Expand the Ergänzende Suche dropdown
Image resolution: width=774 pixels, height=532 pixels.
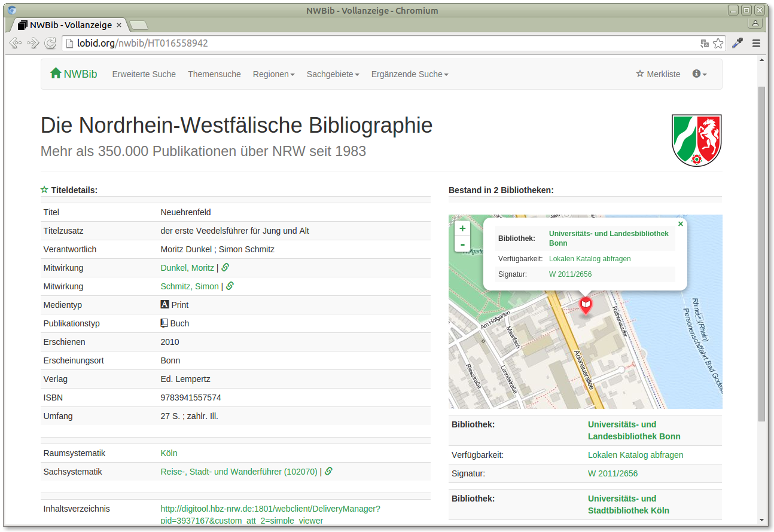coord(410,74)
